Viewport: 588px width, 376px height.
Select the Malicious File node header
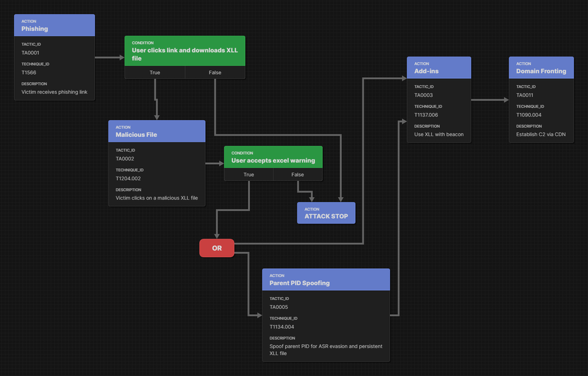click(156, 131)
